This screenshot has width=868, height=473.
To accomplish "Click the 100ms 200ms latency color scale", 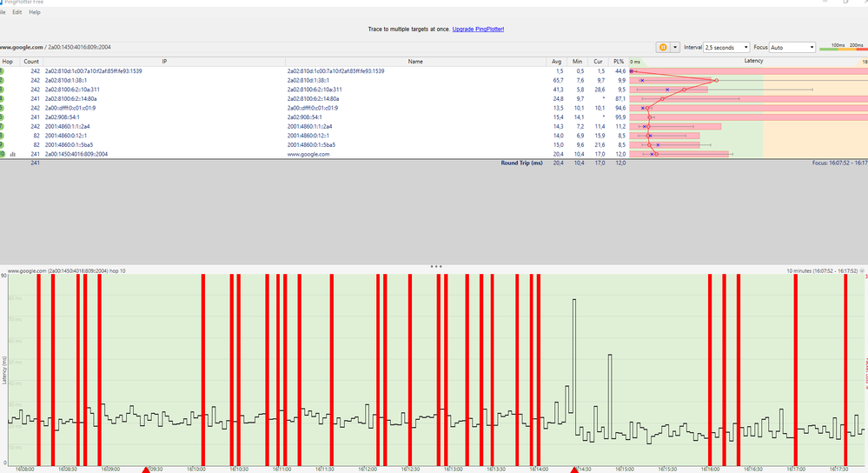I will (x=843, y=47).
